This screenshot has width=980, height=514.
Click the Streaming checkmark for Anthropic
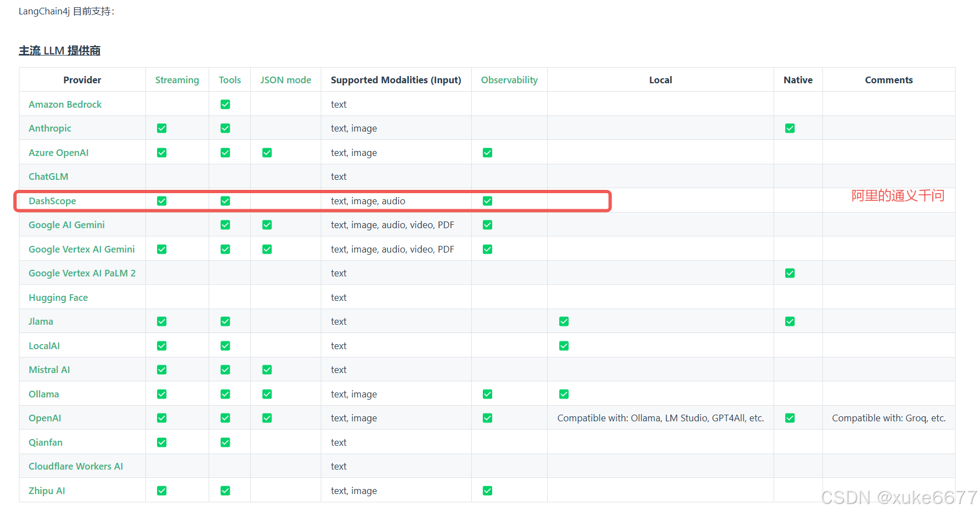161,128
